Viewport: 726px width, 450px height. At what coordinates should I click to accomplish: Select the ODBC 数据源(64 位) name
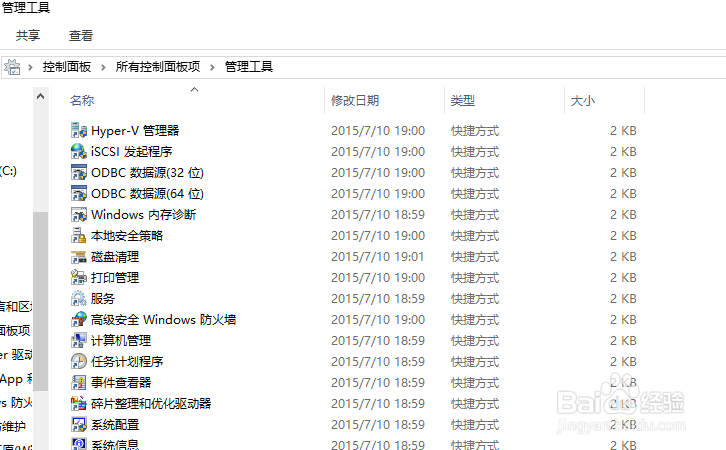pos(147,193)
